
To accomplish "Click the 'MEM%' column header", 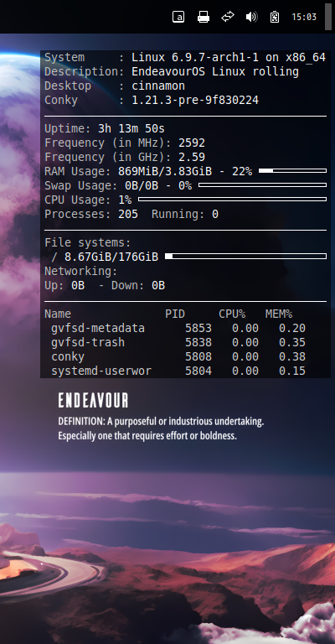I will coord(279,314).
